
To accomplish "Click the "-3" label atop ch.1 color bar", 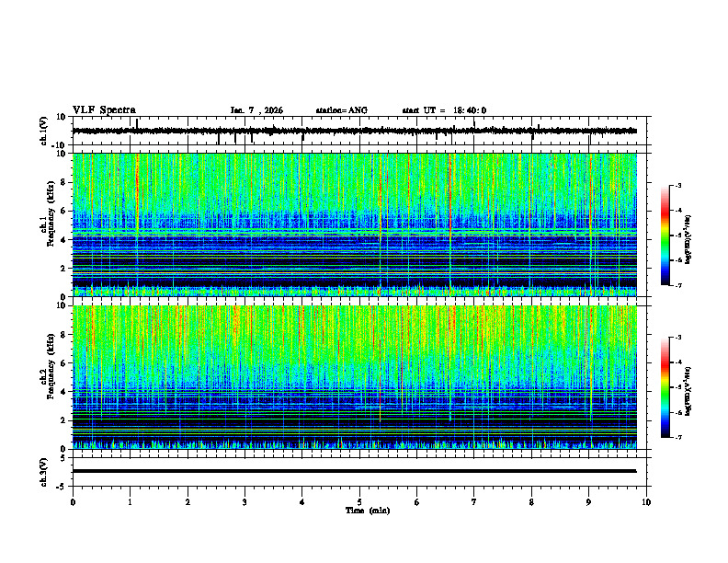I will [677, 185].
